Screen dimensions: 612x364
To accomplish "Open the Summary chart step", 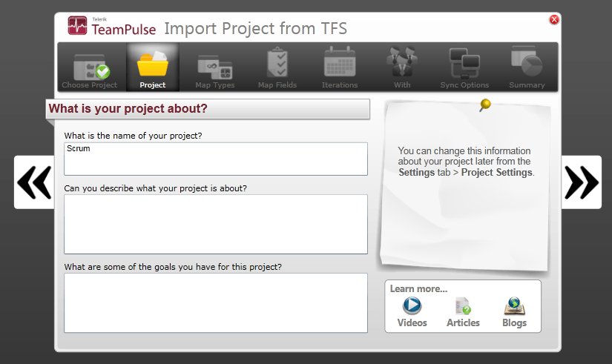I will pyautogui.click(x=527, y=67).
